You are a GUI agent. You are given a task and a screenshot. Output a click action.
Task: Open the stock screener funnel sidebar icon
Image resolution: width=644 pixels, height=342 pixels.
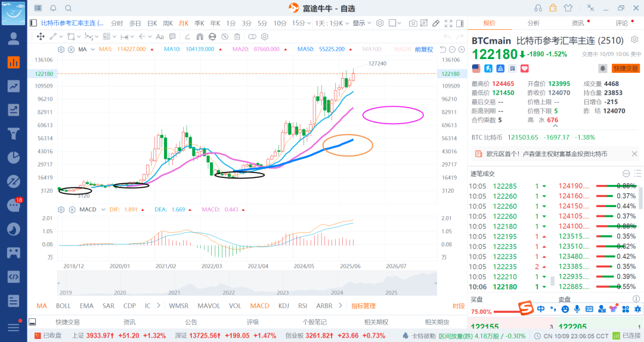[14, 134]
